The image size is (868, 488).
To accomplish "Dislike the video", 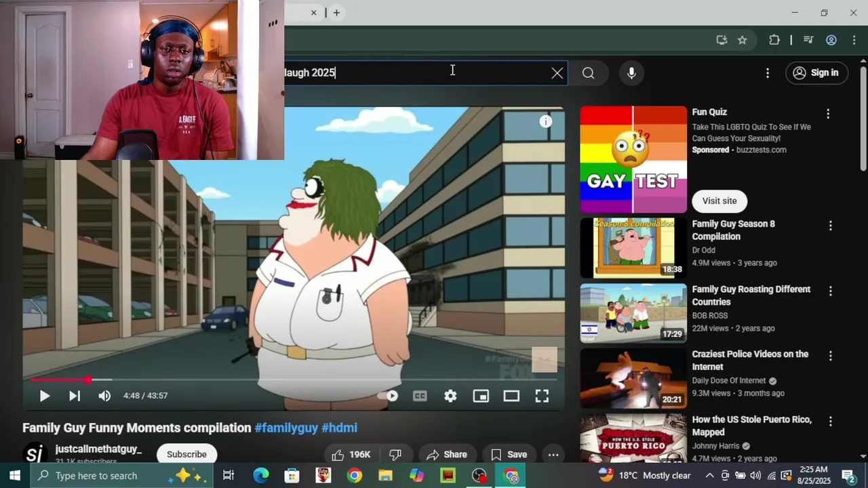I will point(395,454).
